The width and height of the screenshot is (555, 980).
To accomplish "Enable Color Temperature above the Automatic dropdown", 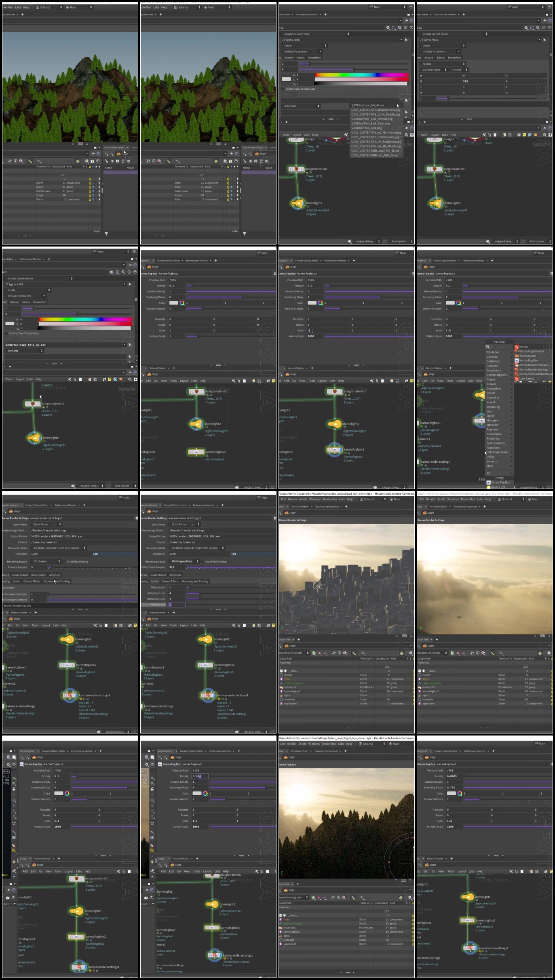I will tap(283, 89).
